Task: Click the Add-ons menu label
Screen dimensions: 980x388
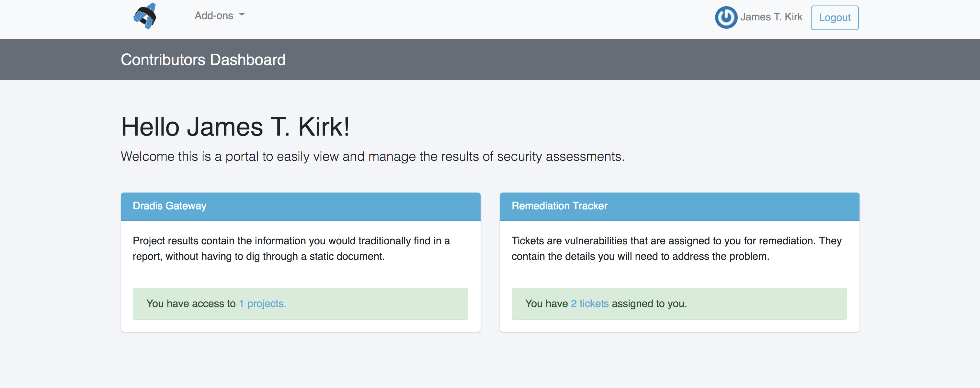Action: pos(214,16)
